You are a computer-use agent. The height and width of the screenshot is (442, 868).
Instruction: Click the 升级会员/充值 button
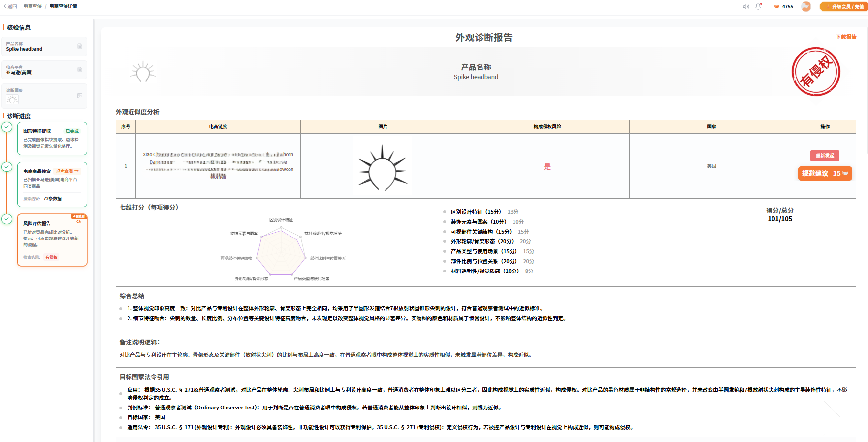point(844,6)
